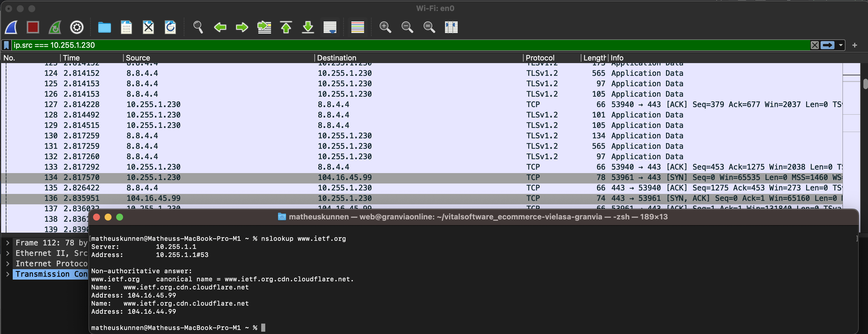Screen dimensions: 868x334
Task: Toggle packet colorization rules
Action: click(x=357, y=27)
